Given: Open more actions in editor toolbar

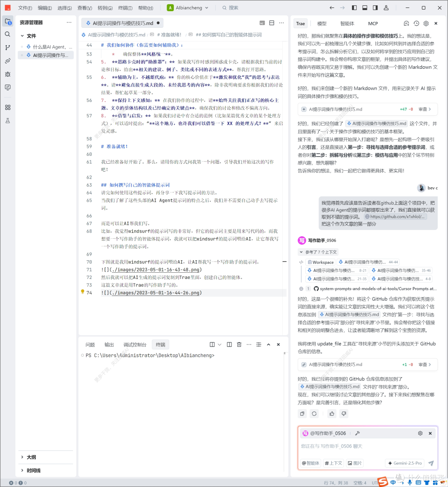Looking at the screenshot, I should pyautogui.click(x=282, y=23).
